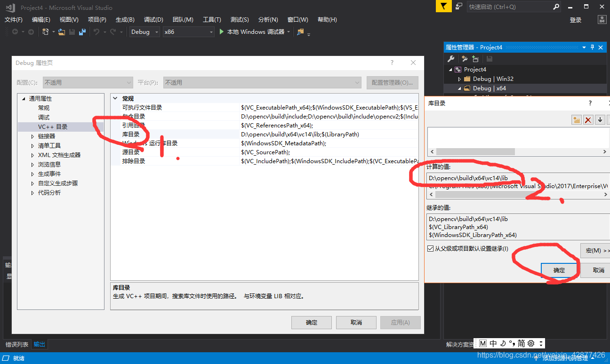Open the Debug configuration dropdown in toolbar
610x364 pixels.
(x=144, y=32)
